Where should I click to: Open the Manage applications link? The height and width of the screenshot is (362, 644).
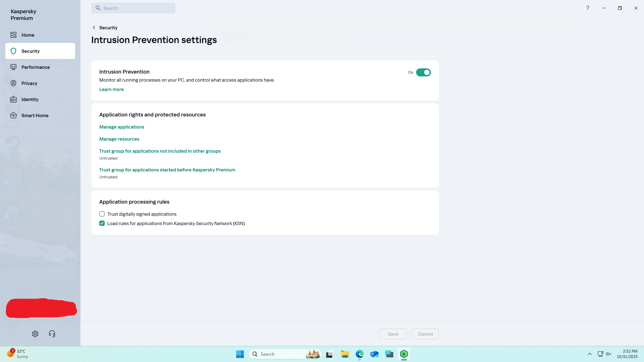tap(122, 127)
